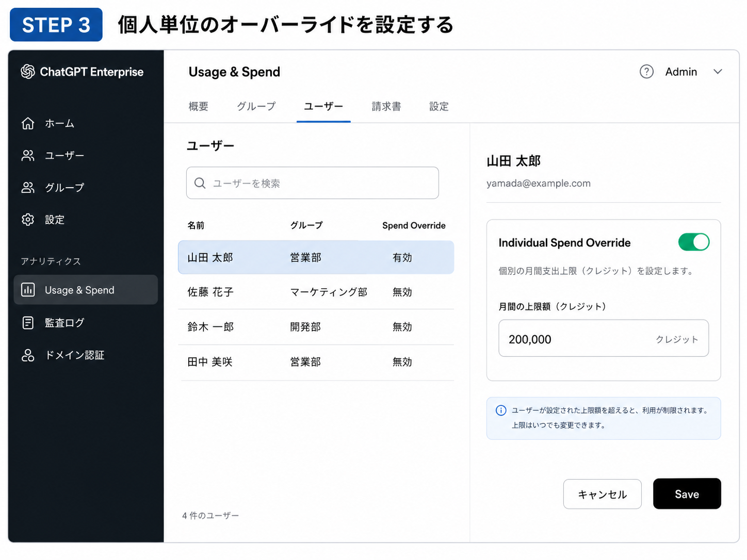The image size is (747, 560).
Task: Click the Save button
Action: pyautogui.click(x=687, y=494)
